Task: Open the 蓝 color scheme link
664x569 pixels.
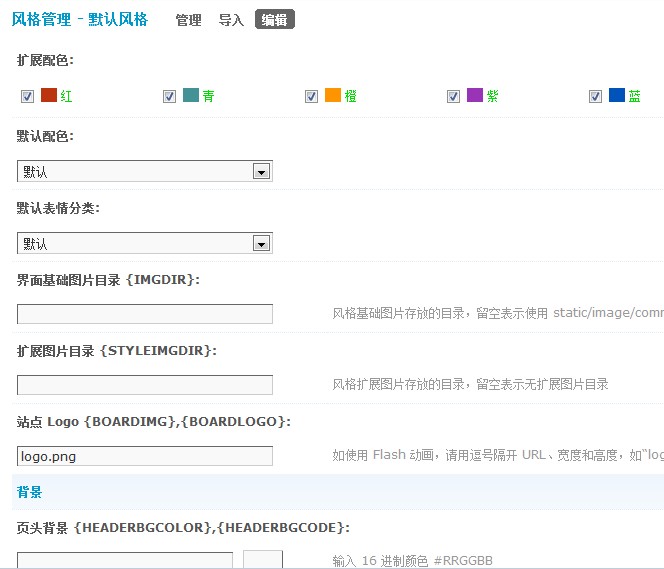Action: coord(634,96)
